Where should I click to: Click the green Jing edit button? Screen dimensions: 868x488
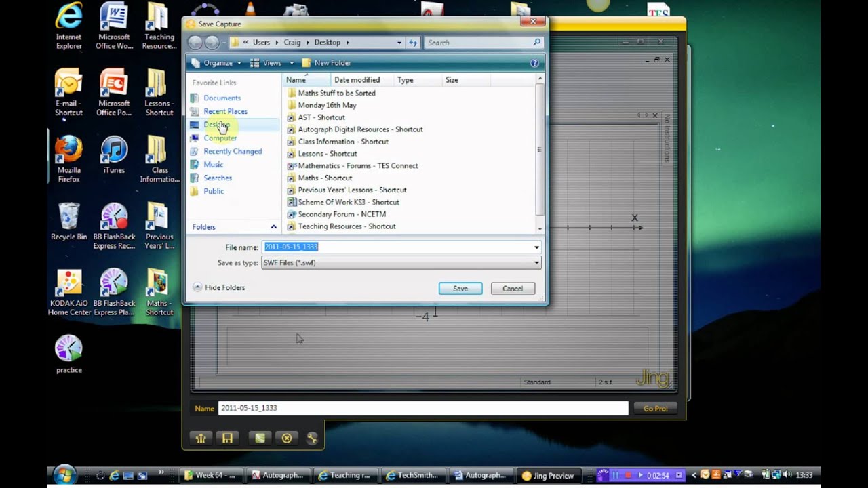tap(260, 439)
